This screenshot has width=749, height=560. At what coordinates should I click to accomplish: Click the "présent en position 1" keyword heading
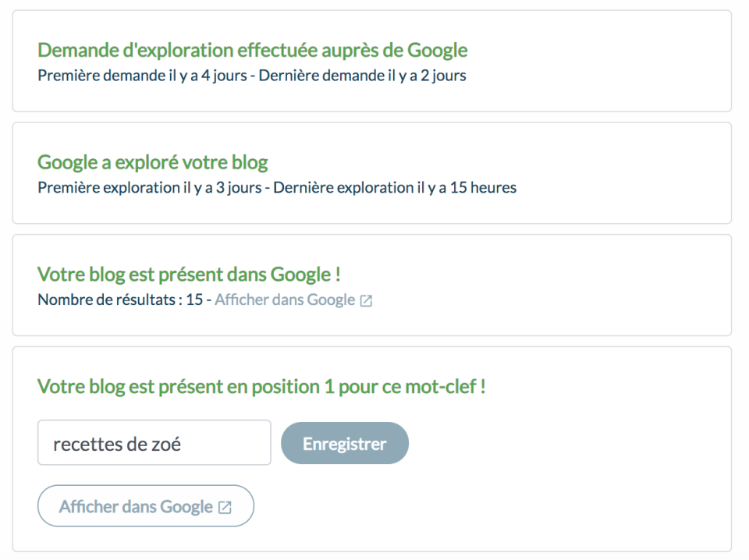coord(261,387)
